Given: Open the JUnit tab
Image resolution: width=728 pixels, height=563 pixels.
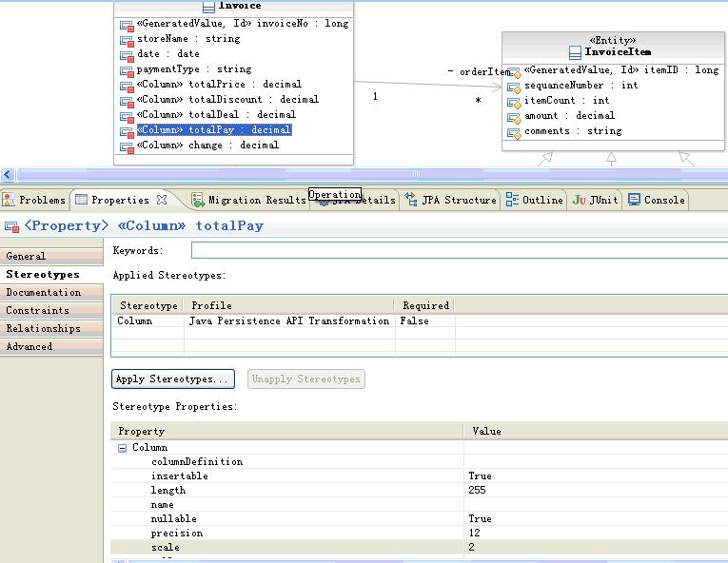Looking at the screenshot, I should pos(595,200).
